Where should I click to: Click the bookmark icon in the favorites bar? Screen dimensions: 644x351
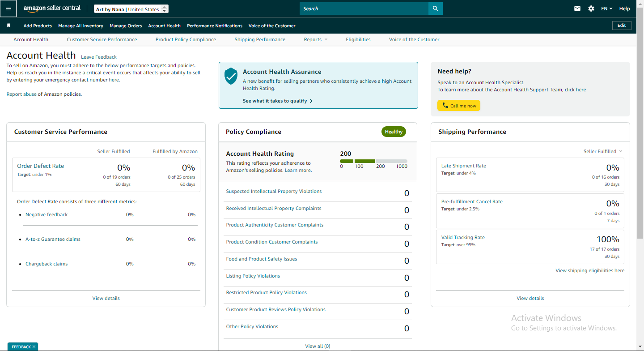pyautogui.click(x=8, y=26)
